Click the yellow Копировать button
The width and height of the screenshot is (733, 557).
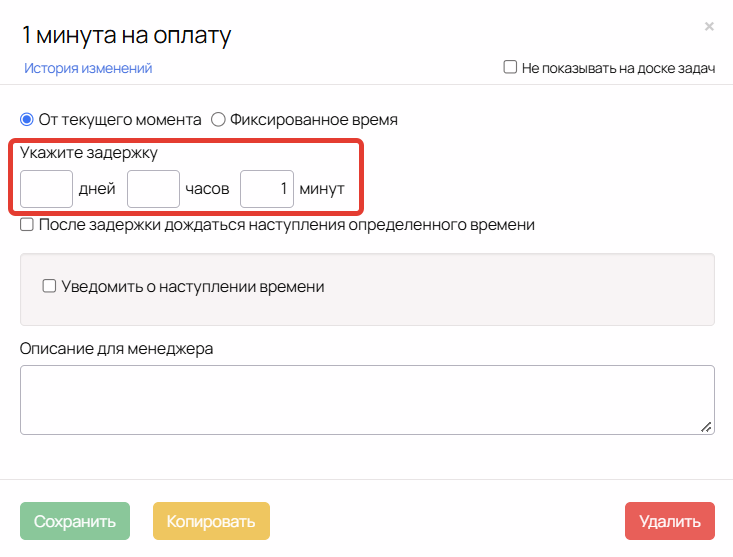211,521
